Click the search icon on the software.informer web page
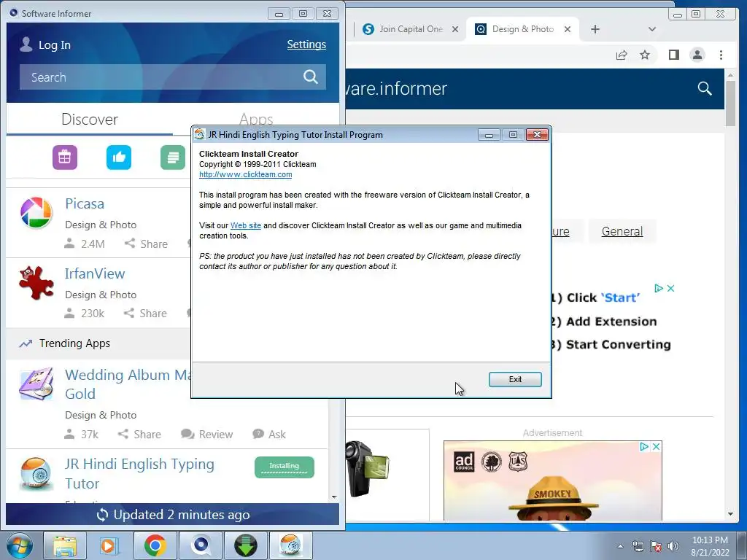The width and height of the screenshot is (747, 560). [705, 88]
